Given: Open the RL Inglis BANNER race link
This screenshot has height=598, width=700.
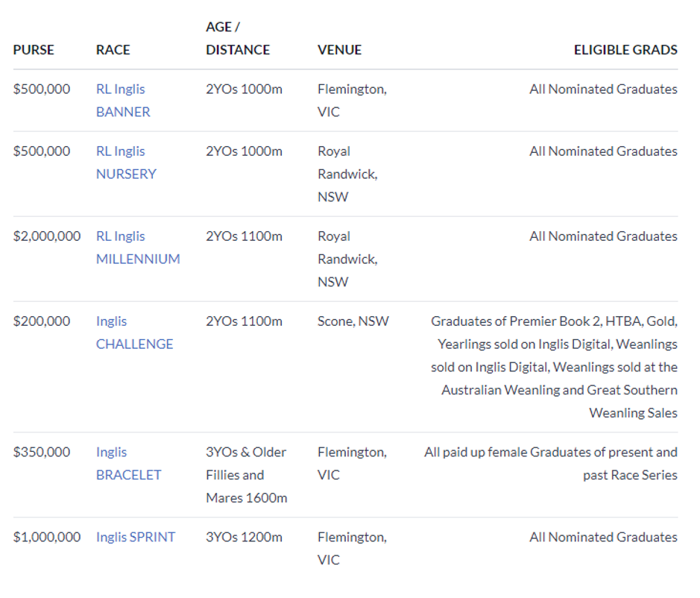Looking at the screenshot, I should [123, 101].
